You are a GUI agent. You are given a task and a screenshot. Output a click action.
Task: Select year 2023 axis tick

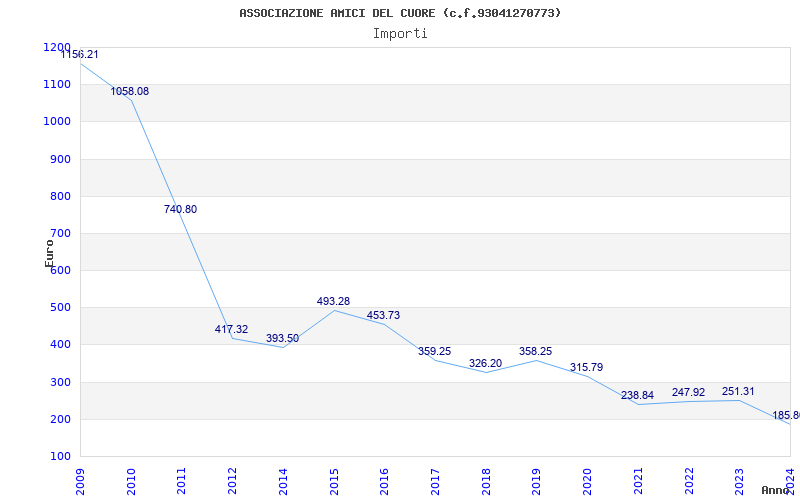[x=739, y=482]
